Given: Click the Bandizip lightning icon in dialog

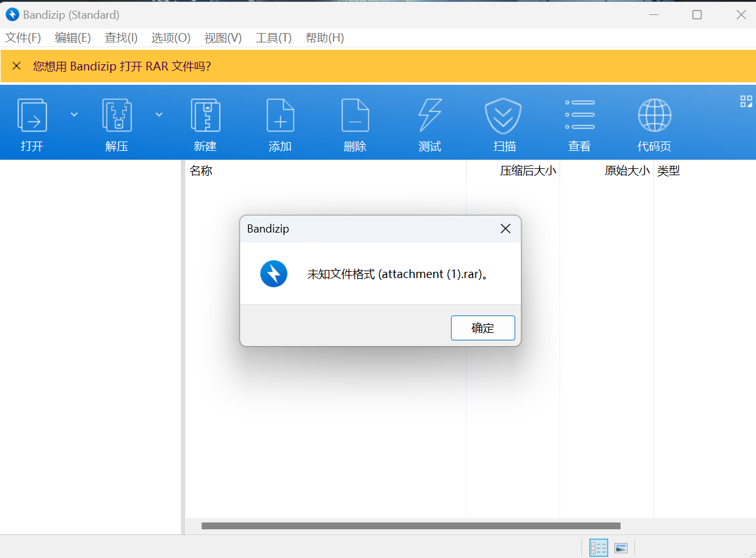Looking at the screenshot, I should (274, 274).
